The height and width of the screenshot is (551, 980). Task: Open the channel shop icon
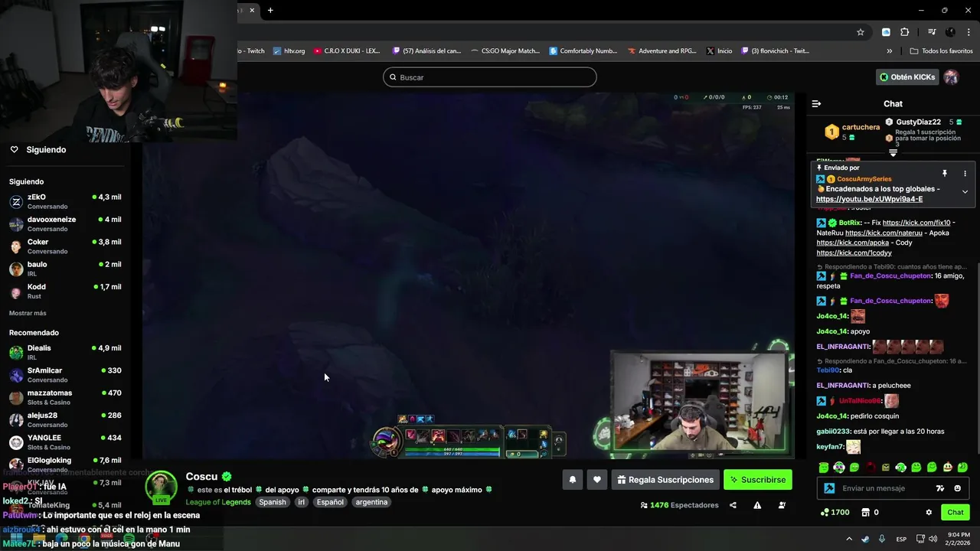[x=865, y=512]
